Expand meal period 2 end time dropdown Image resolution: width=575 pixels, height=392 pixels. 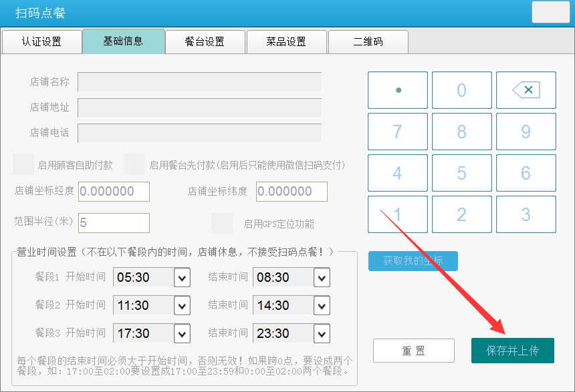click(322, 306)
